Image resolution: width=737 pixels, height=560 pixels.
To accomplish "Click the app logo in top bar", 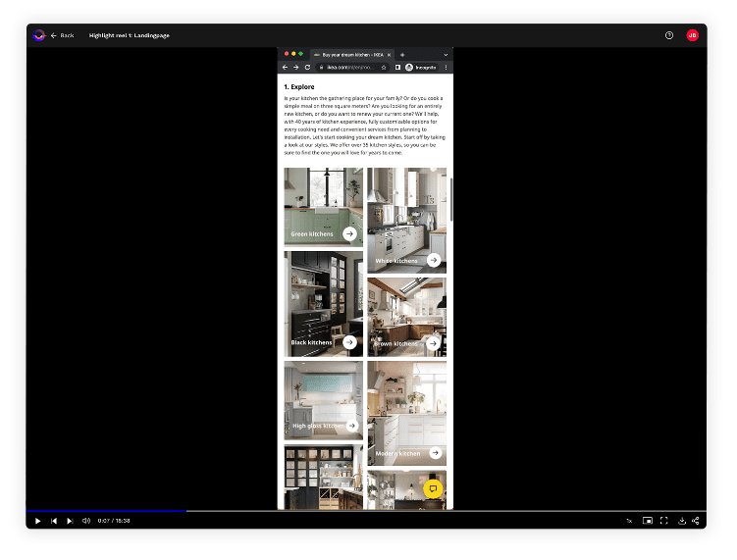I will click(x=39, y=35).
